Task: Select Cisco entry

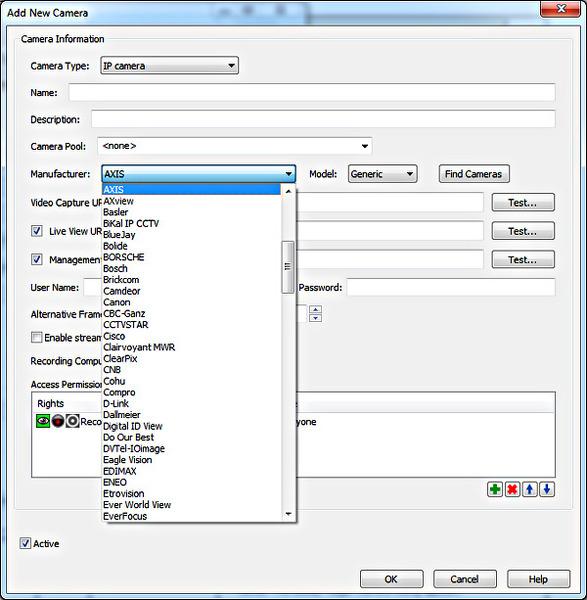Action: [x=191, y=336]
